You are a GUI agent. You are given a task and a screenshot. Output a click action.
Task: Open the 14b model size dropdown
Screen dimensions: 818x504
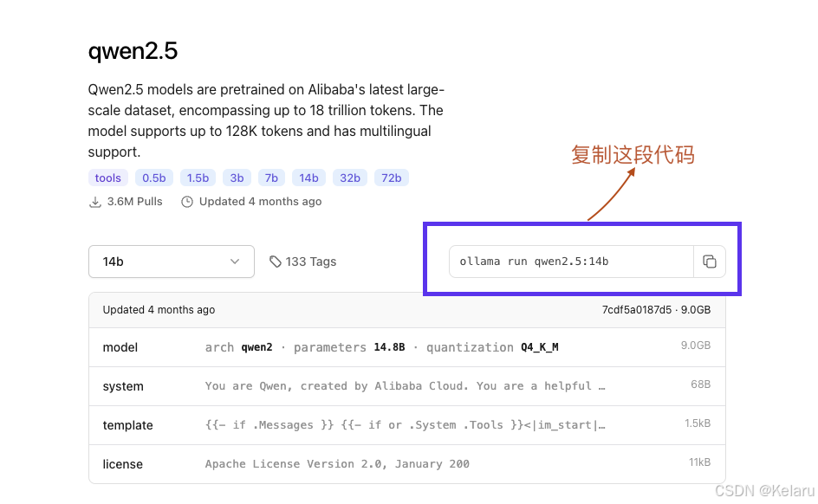pyautogui.click(x=171, y=262)
